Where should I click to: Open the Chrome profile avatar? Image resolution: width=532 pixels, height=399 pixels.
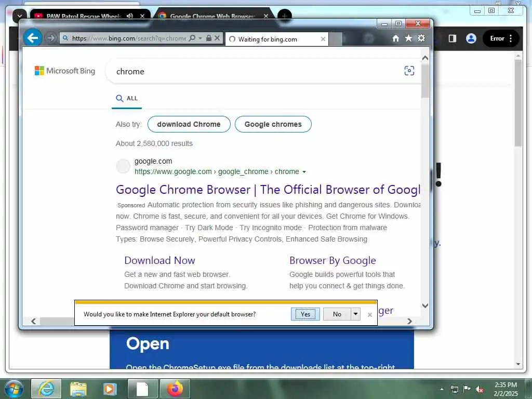click(471, 38)
